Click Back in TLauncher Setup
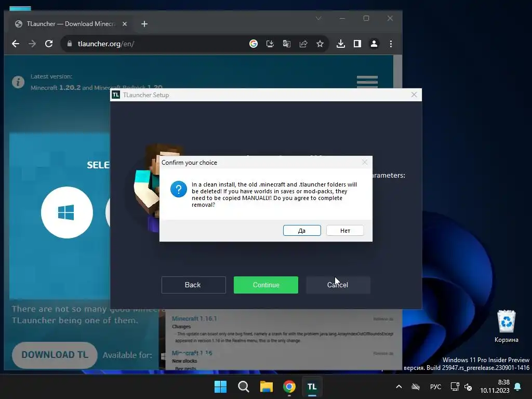 (193, 285)
